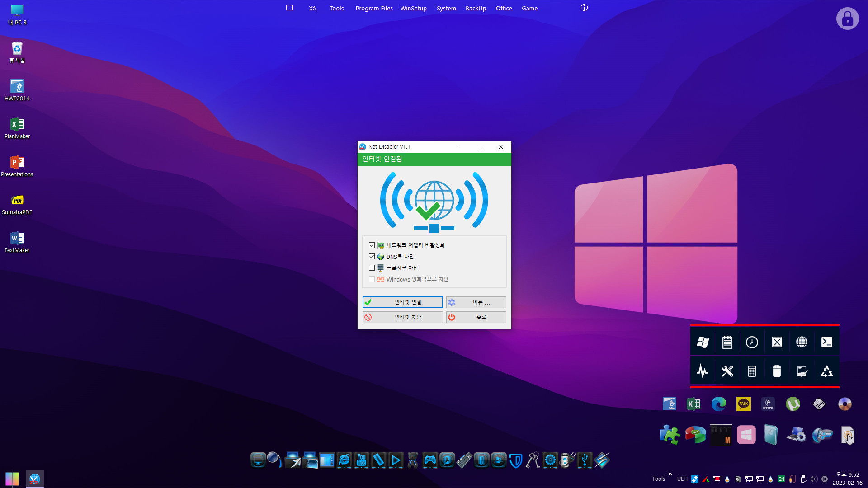
Task: Open the Program Files top menu
Action: 374,8
